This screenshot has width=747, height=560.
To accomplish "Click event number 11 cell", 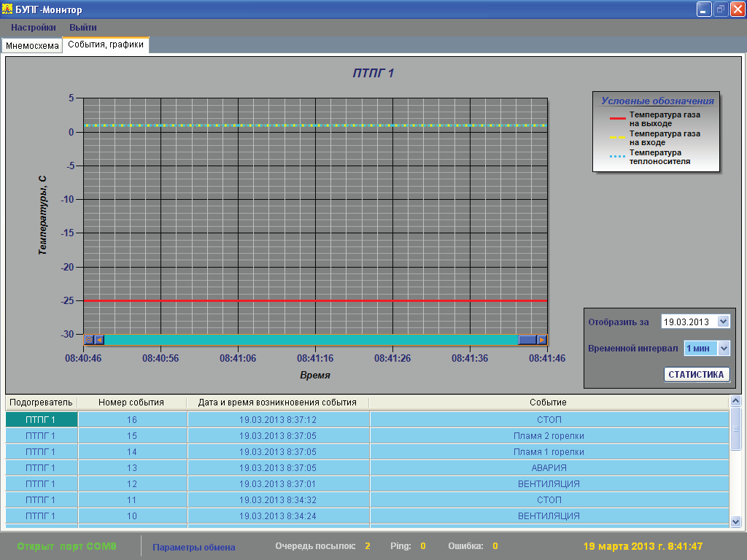I will (x=132, y=500).
